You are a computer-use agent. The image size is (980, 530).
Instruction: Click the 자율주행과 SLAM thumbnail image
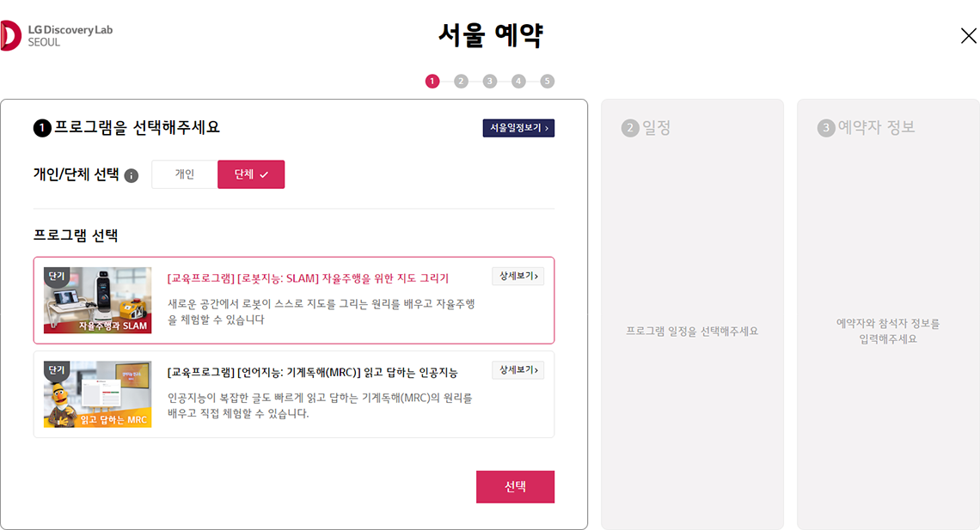coord(97,301)
